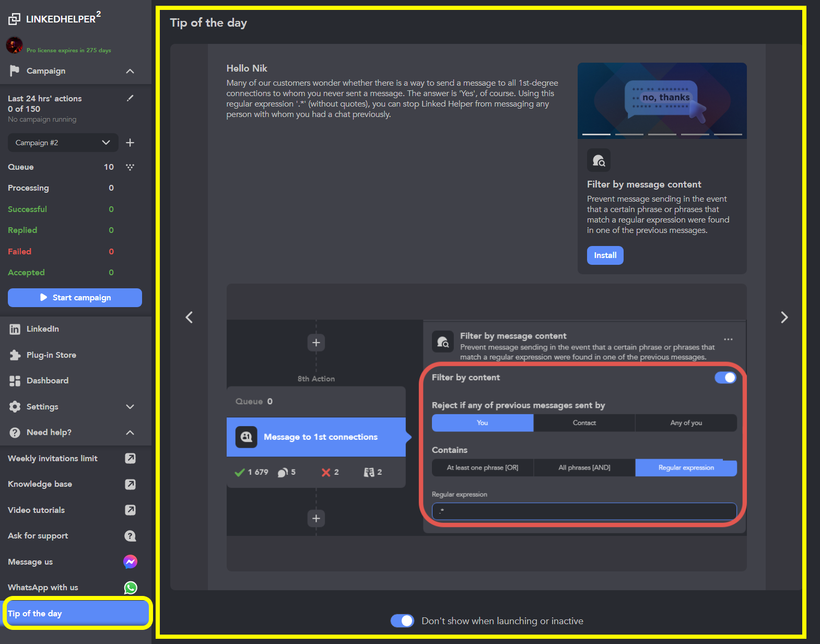
Task: Add new campaign with plus icon
Action: coord(131,143)
